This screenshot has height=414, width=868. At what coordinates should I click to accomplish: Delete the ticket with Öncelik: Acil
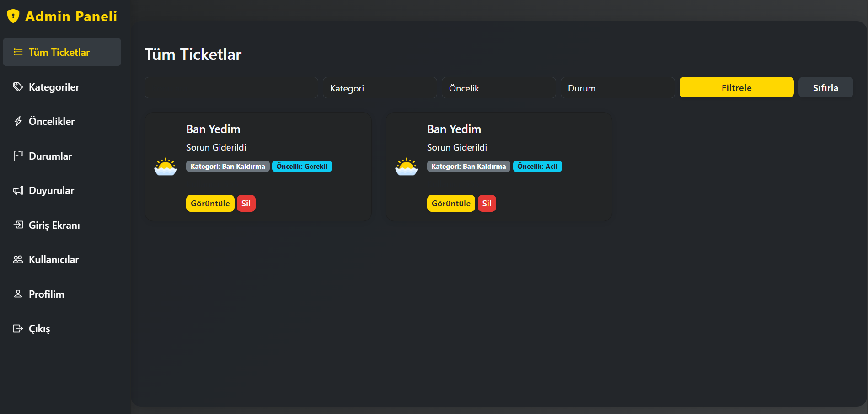click(487, 204)
